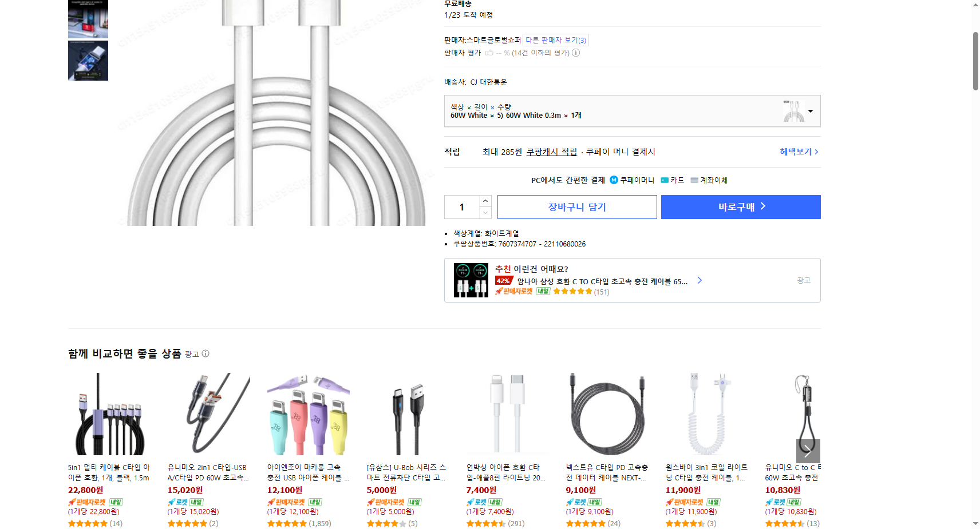
Task: Click the 로켓 delivery badge under the 언박싱 cable
Action: click(x=476, y=502)
